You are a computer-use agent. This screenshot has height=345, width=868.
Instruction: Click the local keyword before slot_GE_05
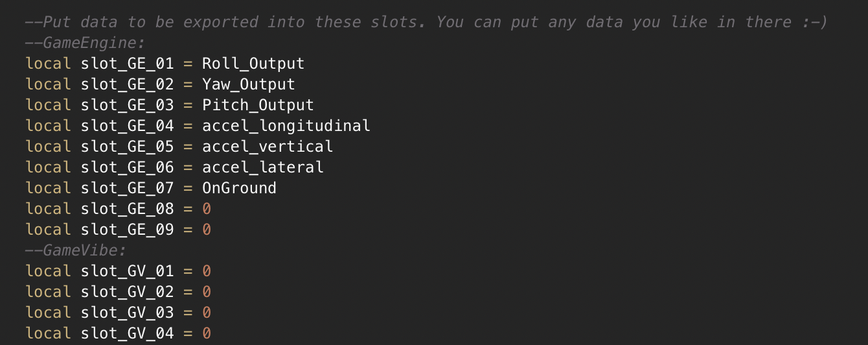pyautogui.click(x=48, y=147)
